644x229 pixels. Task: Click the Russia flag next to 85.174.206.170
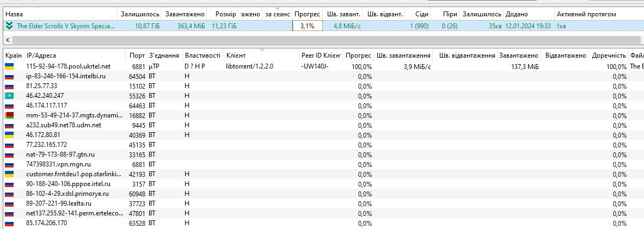[x=9, y=223]
